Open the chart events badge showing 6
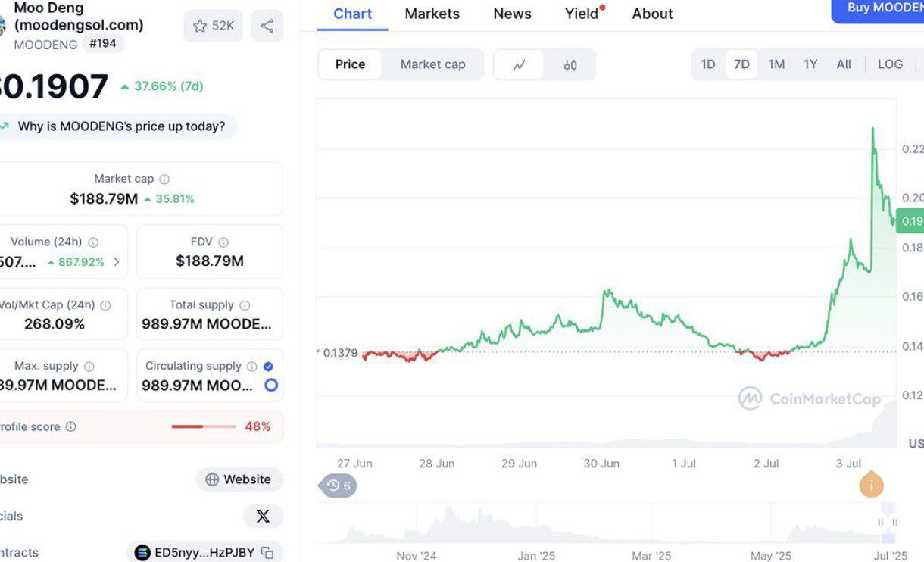This screenshot has height=562, width=924. click(338, 486)
